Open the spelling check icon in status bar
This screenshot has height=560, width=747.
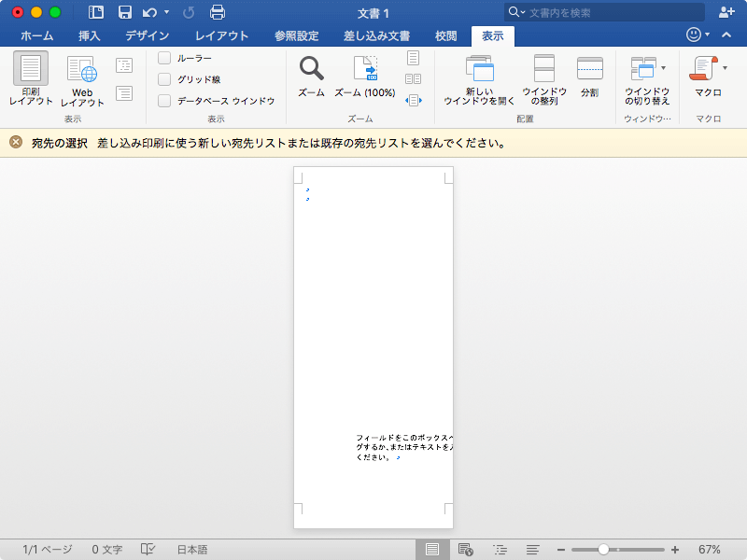tap(148, 550)
